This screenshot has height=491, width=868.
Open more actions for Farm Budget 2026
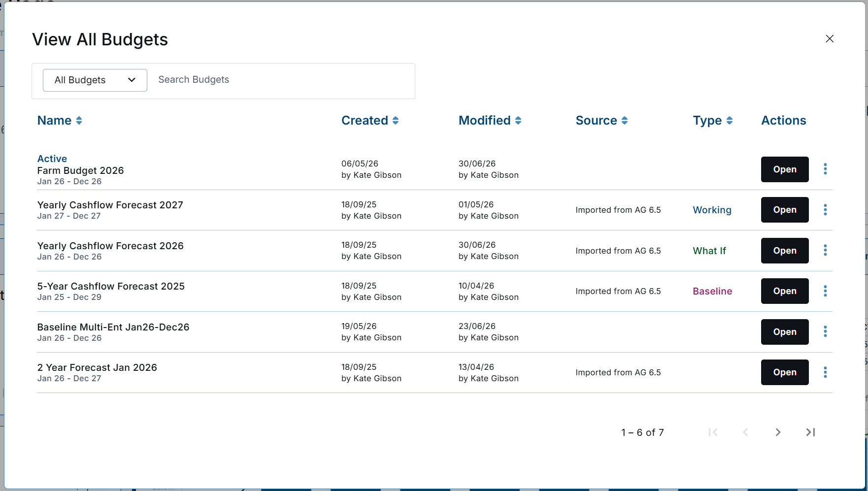point(825,169)
